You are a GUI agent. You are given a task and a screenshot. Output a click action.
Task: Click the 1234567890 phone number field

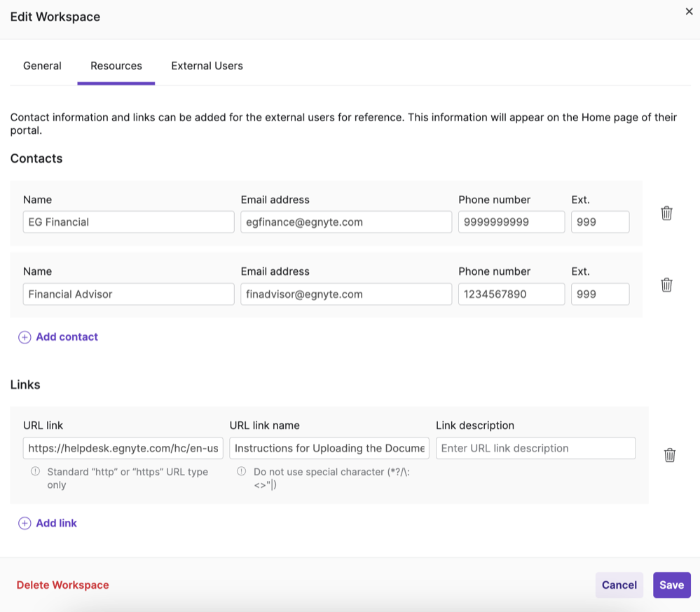(x=512, y=294)
